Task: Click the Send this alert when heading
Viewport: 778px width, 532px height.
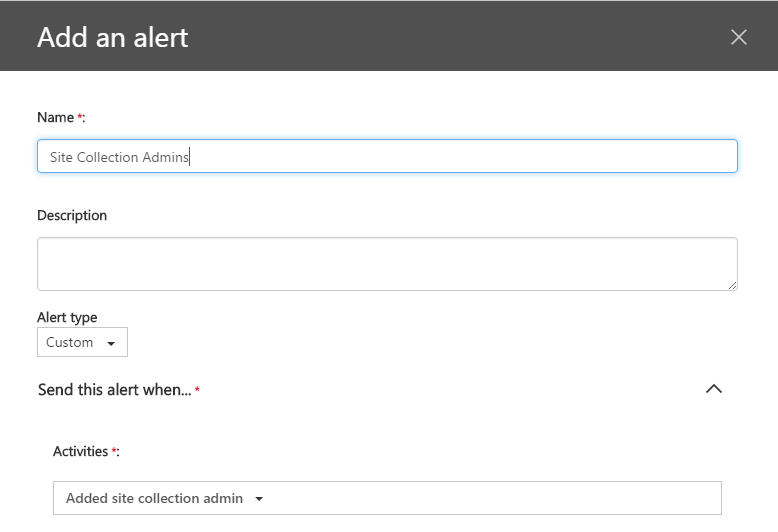Action: pos(115,390)
